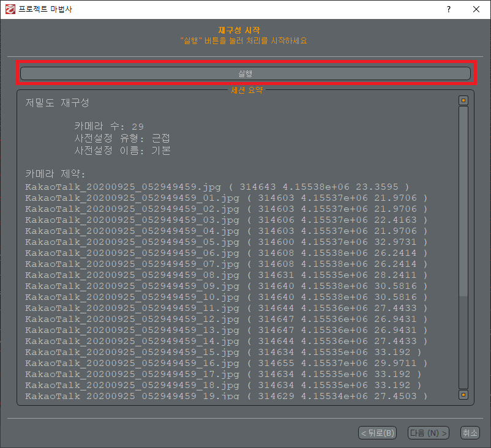
Task: Select row KakaoTalk_20200925_052949459_14.jpg
Action: point(226,342)
